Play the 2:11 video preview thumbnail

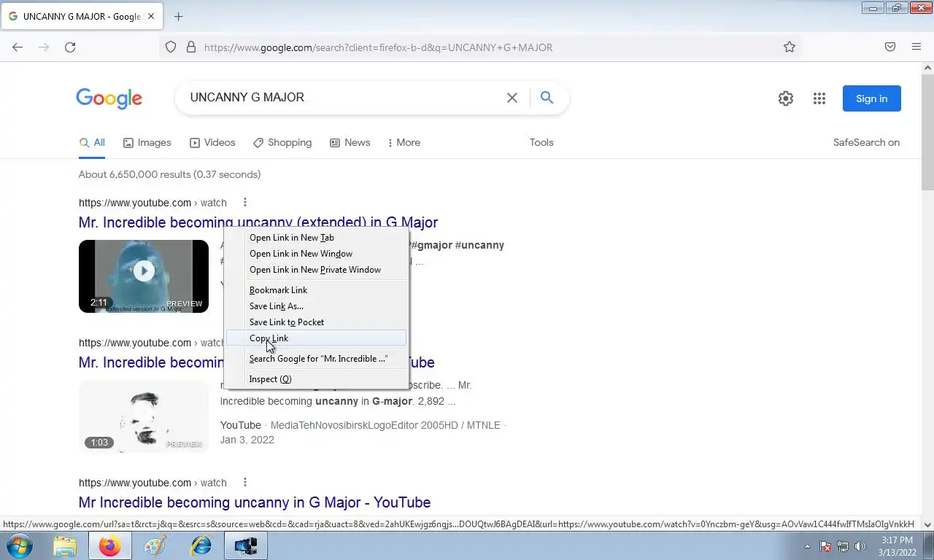(x=144, y=276)
